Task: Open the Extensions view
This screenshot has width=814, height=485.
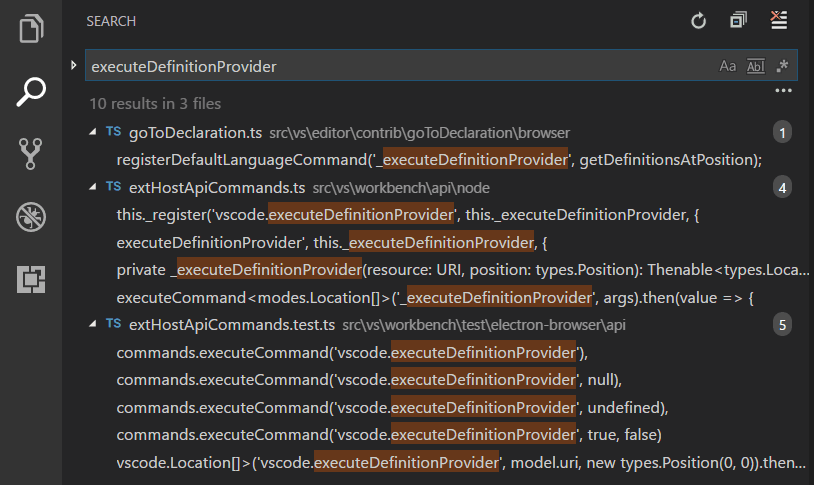Action: pos(32,280)
